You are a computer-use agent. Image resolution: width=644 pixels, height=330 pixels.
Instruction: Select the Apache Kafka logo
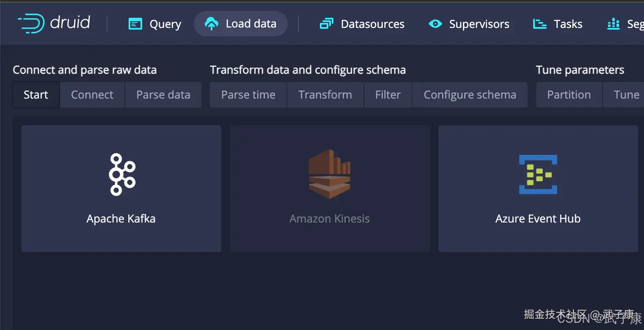121,174
